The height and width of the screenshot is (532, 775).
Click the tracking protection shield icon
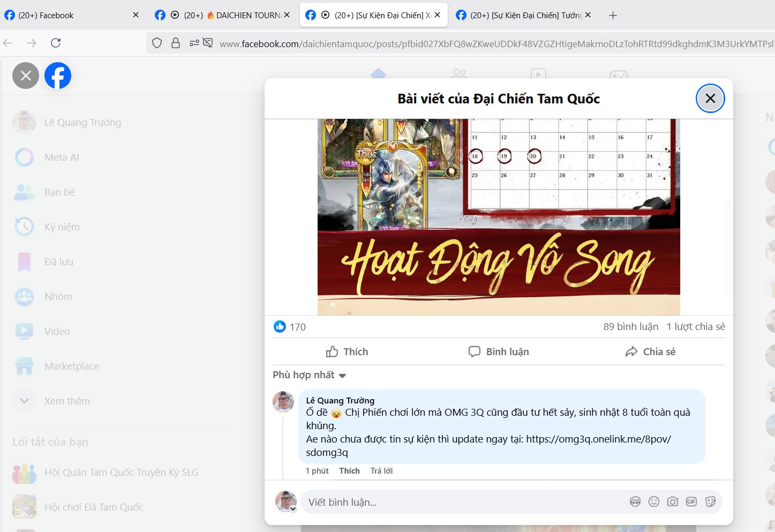pyautogui.click(x=157, y=43)
